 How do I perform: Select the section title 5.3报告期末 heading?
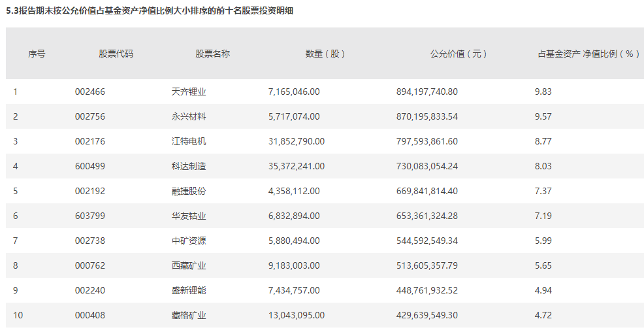[x=150, y=10]
